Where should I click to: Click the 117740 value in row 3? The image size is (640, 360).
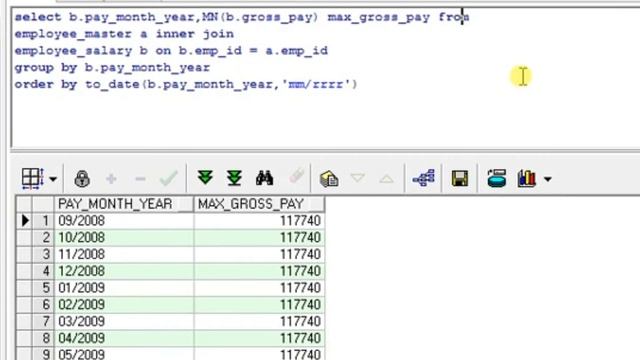point(300,254)
